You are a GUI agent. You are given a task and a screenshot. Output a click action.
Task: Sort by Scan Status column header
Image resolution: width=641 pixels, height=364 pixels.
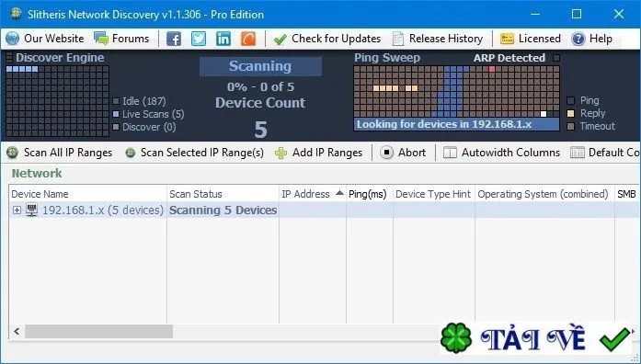pyautogui.click(x=223, y=194)
